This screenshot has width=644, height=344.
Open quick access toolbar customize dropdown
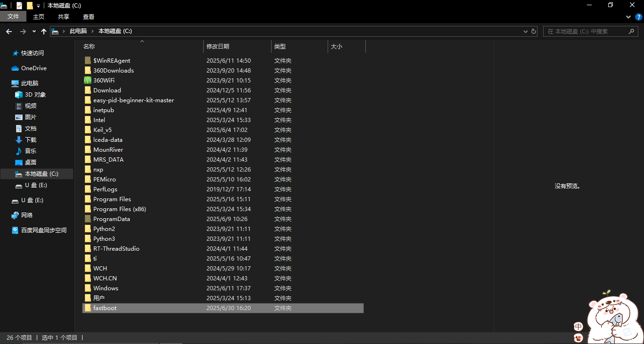tap(39, 6)
